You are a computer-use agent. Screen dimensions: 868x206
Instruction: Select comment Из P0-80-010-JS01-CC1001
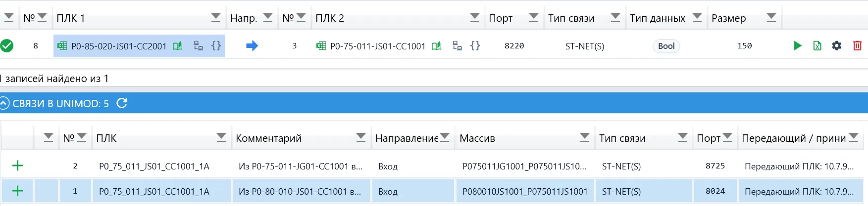coord(300,191)
